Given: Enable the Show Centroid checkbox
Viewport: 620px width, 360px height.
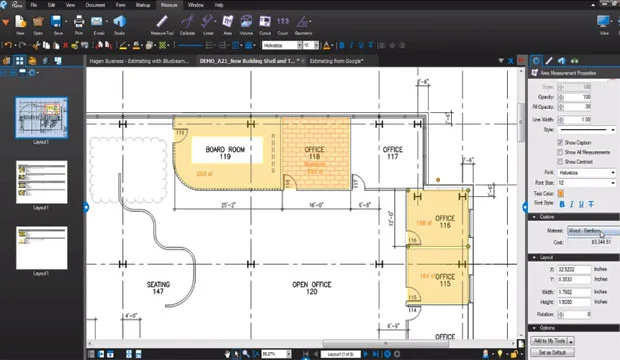Looking at the screenshot, I should [x=560, y=162].
